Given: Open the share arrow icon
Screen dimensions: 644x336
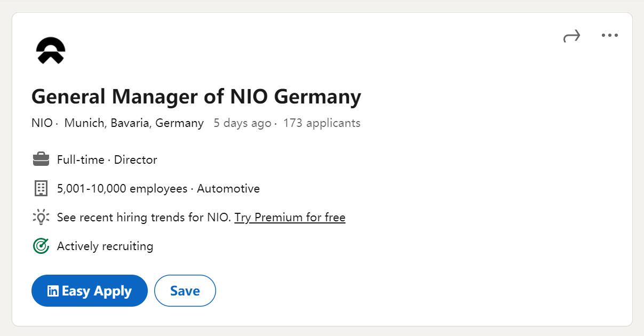Looking at the screenshot, I should (571, 35).
